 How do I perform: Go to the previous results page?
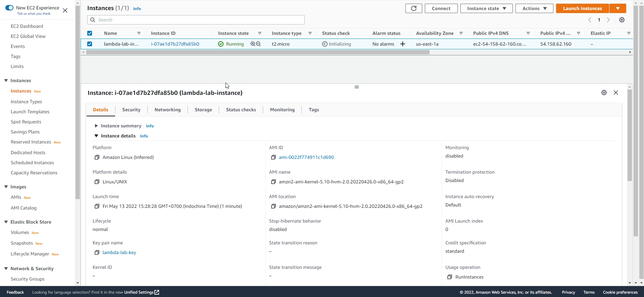tap(590, 20)
